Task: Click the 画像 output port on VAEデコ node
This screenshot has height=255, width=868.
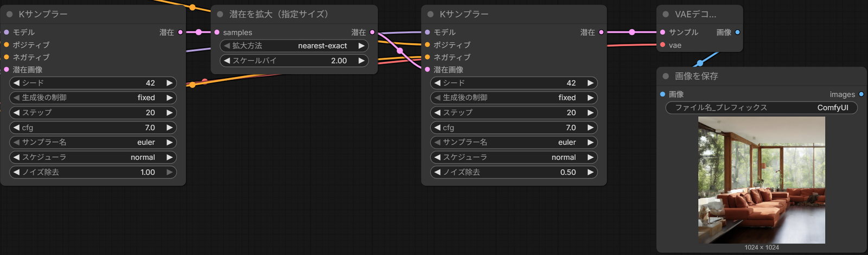Action: click(737, 33)
